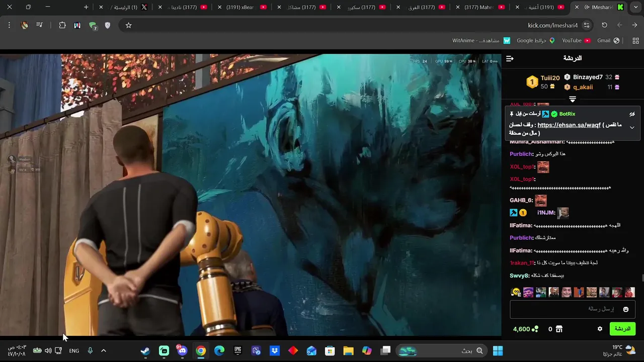The image size is (644, 362).
Task: Go forward in browser history
Action: click(620, 25)
